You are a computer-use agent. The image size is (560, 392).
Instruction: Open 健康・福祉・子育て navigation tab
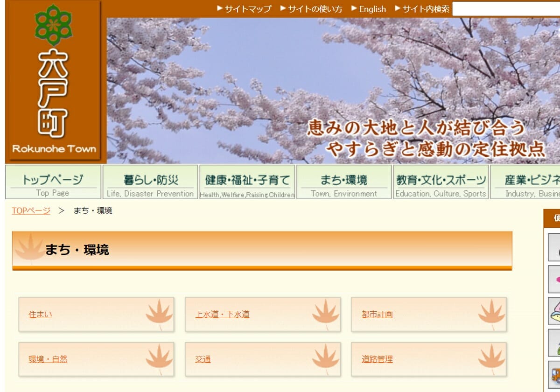(x=247, y=182)
